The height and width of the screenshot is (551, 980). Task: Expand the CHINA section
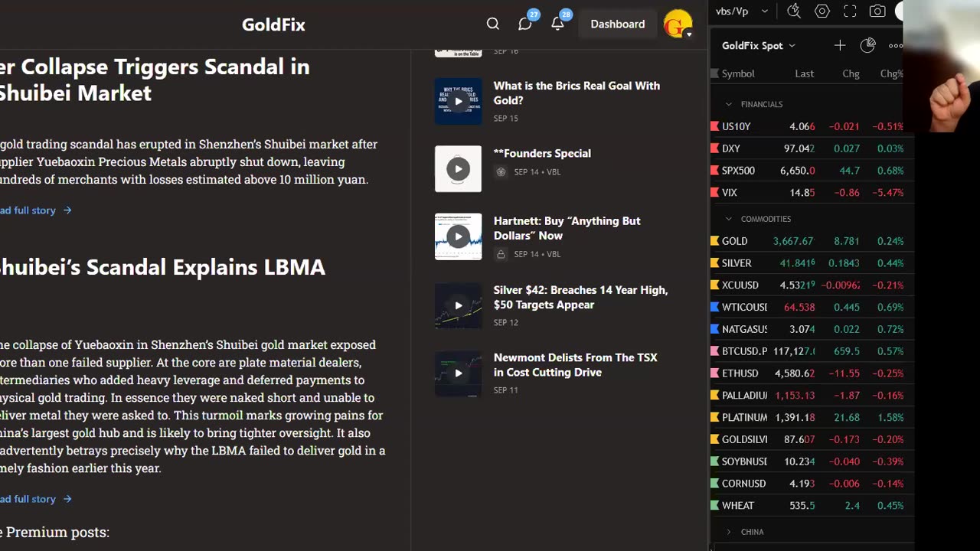(x=729, y=532)
